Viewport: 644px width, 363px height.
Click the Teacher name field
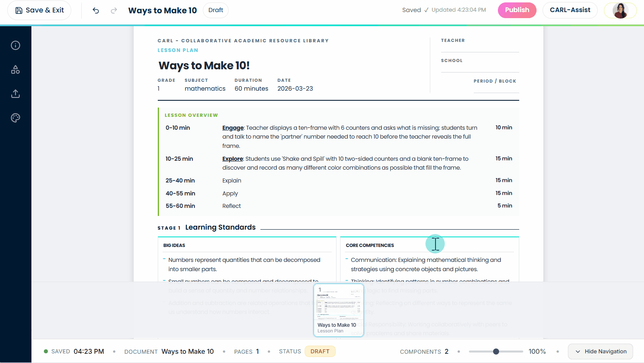[480, 47]
